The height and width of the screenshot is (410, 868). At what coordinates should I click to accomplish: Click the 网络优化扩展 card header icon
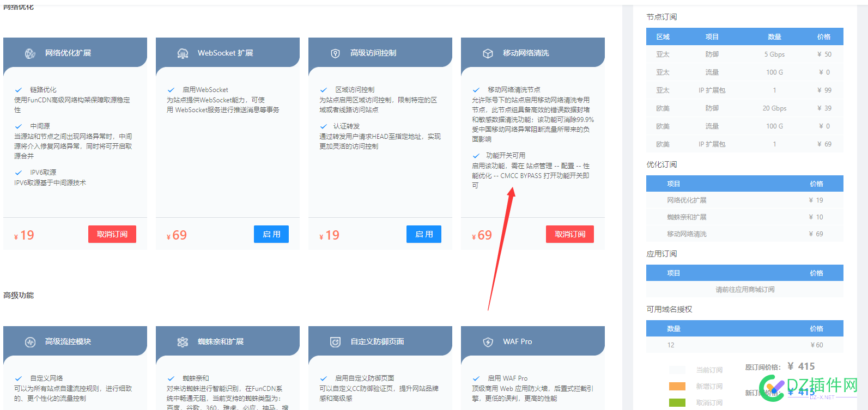pyautogui.click(x=30, y=53)
